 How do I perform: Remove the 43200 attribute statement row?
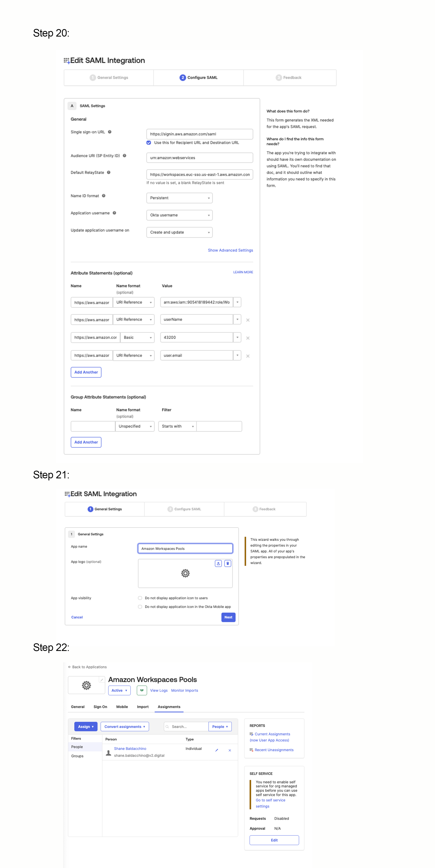click(248, 338)
